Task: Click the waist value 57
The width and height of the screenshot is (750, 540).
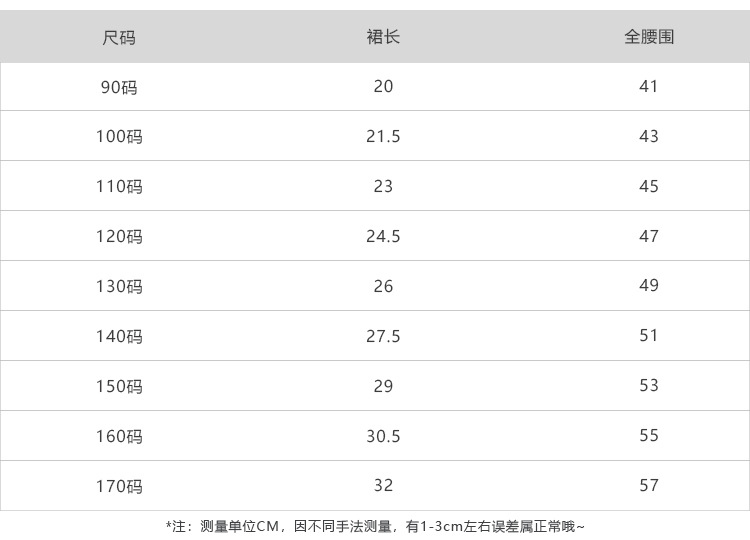Action: (x=649, y=486)
